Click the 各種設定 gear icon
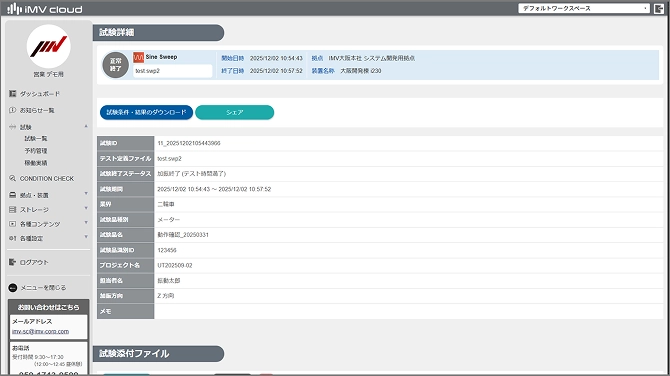This screenshot has height=376, width=670. pyautogui.click(x=12, y=238)
